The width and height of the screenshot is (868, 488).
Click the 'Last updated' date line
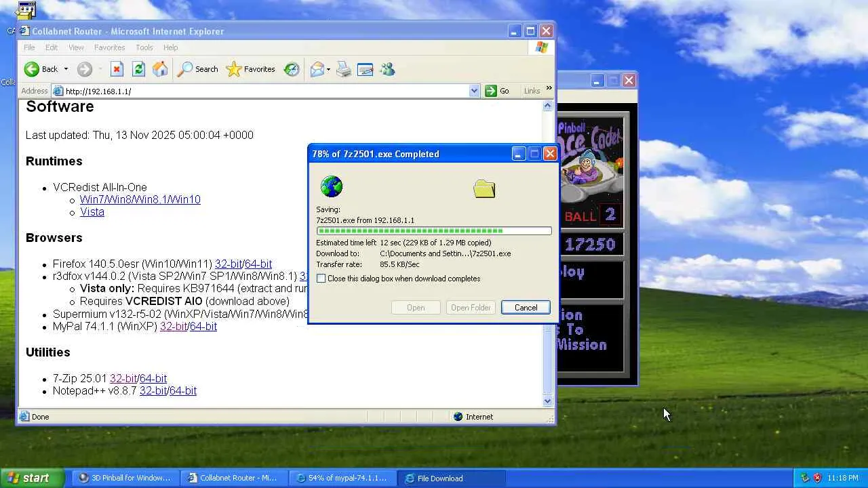[x=140, y=135]
